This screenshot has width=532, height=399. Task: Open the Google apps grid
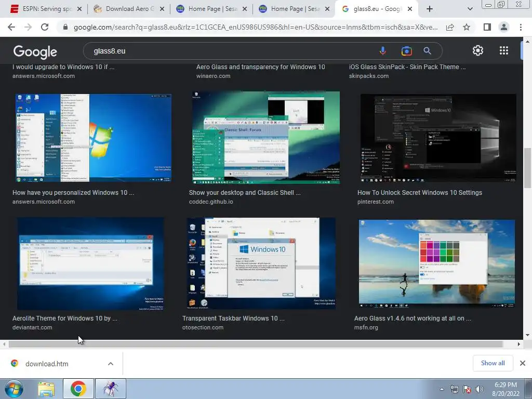504,50
